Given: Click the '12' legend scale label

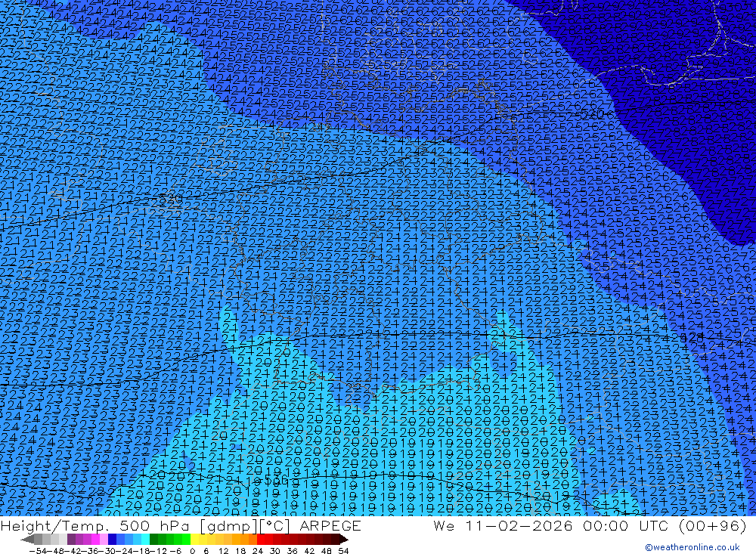Looking at the screenshot, I should point(223,551).
